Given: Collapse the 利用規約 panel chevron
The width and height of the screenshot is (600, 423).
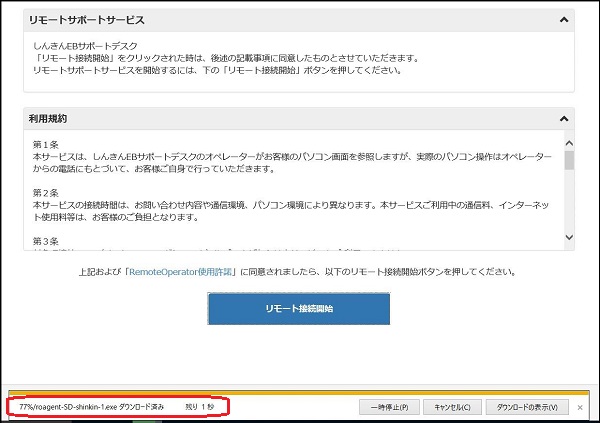Looking at the screenshot, I should (564, 119).
